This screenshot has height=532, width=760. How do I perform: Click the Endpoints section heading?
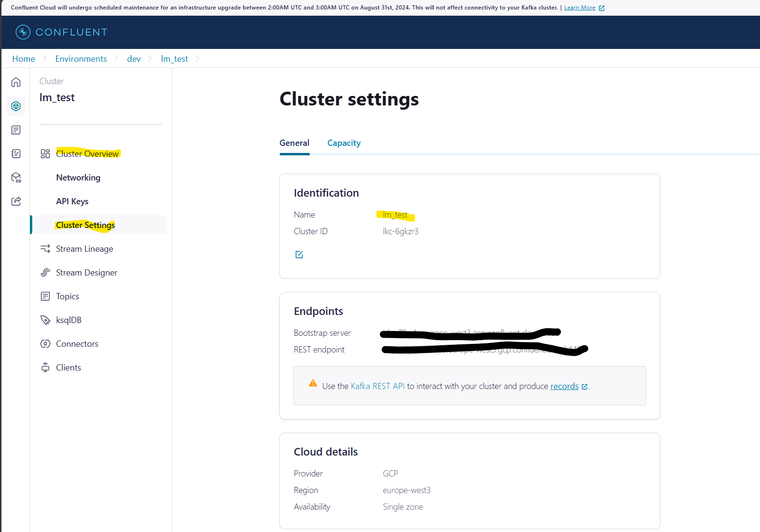tap(318, 311)
